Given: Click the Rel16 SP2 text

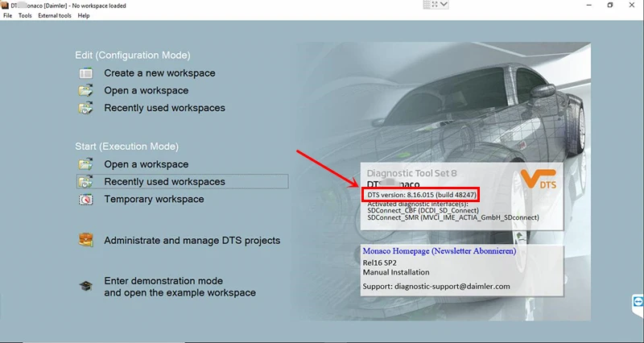Looking at the screenshot, I should tap(380, 263).
